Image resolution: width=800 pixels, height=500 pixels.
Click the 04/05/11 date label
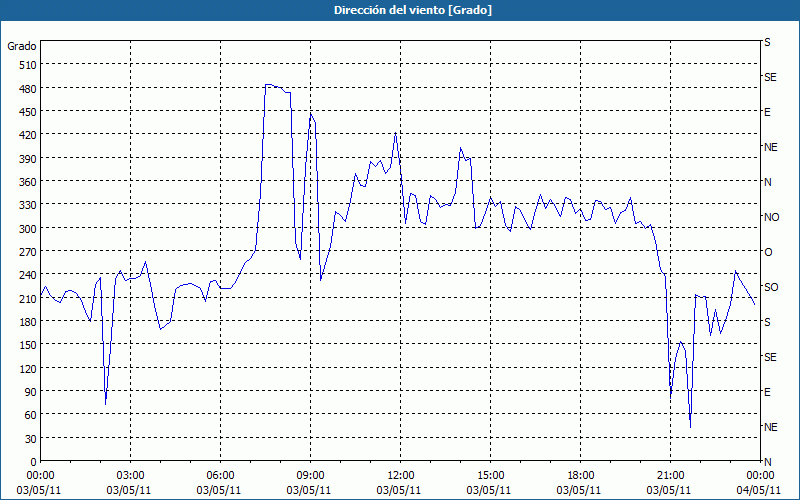click(759, 490)
